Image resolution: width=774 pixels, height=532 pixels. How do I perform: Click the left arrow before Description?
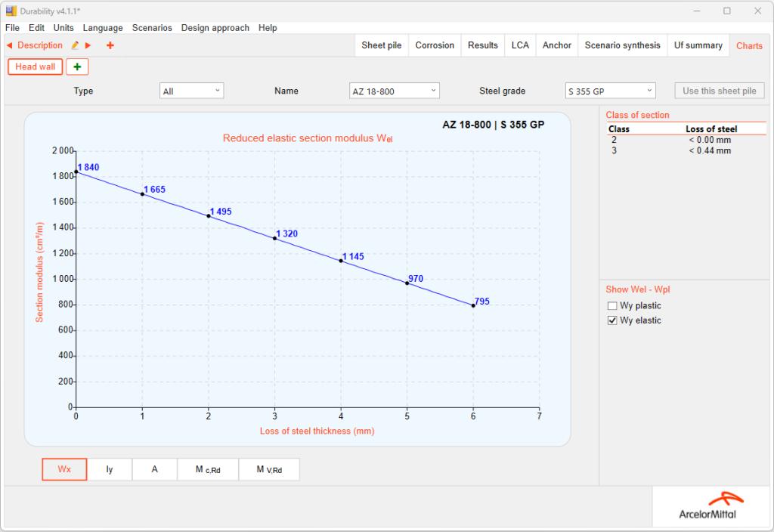[9, 45]
